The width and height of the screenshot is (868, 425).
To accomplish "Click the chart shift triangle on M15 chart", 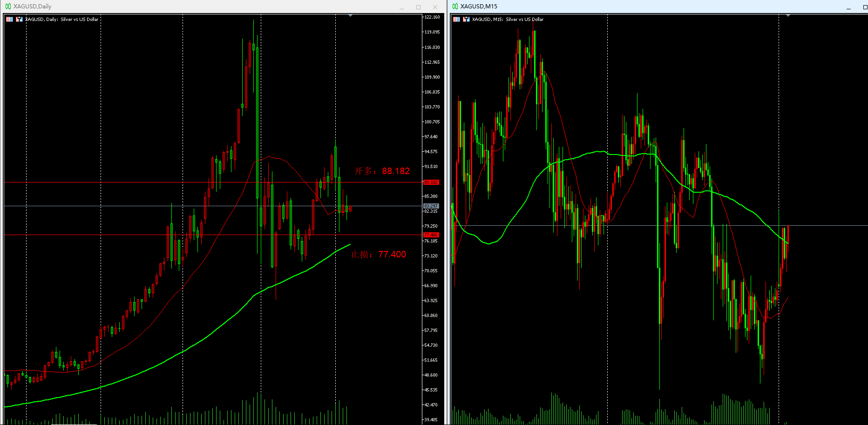I will tap(788, 16).
